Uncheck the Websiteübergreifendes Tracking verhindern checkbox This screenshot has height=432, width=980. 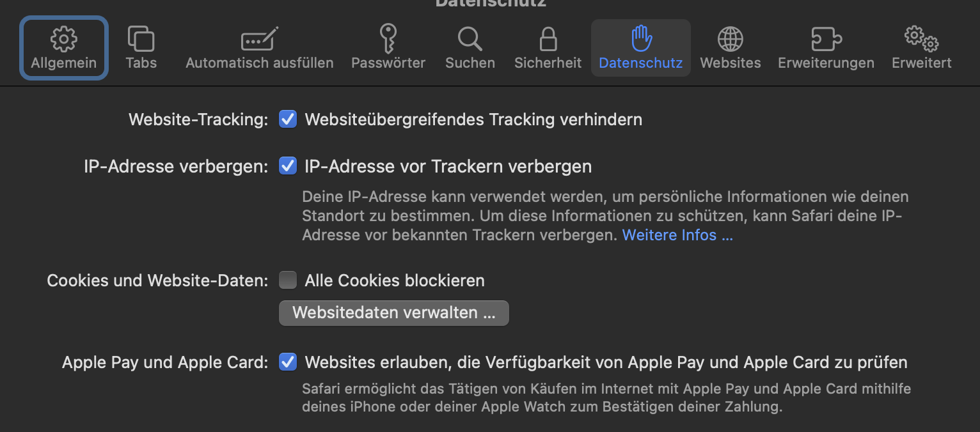tap(288, 120)
